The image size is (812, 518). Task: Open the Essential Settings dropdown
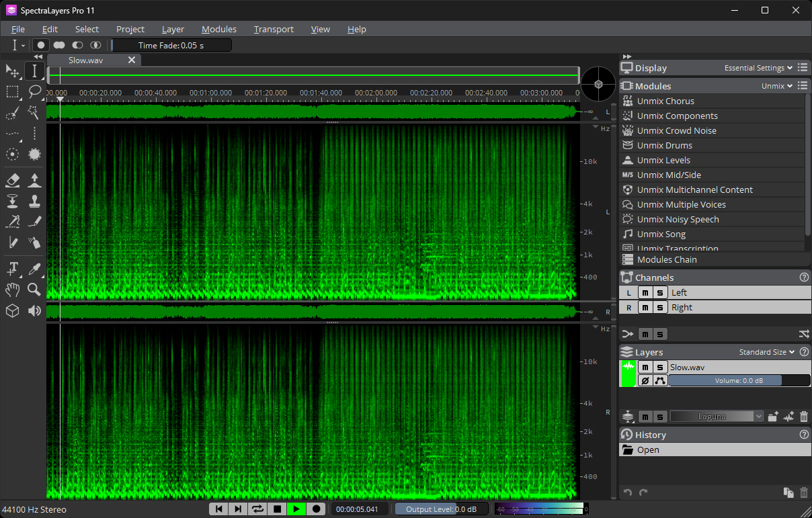(758, 68)
